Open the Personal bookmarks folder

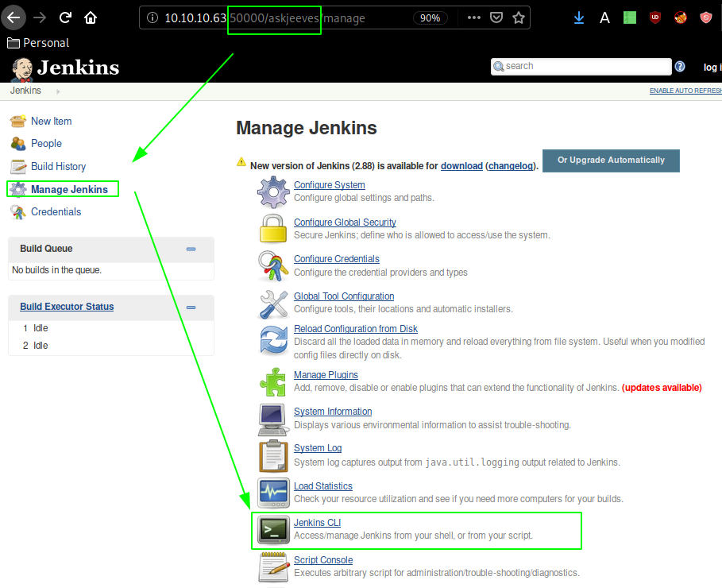click(38, 43)
